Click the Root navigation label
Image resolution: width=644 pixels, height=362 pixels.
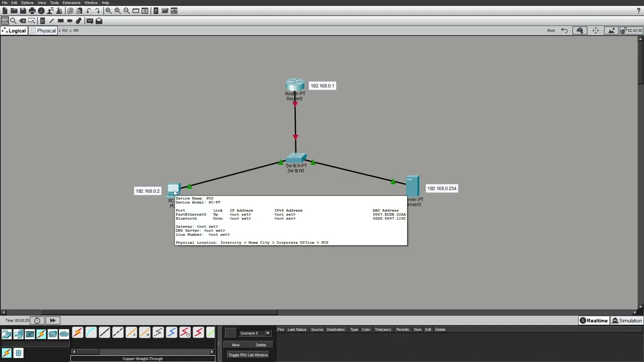[551, 31]
